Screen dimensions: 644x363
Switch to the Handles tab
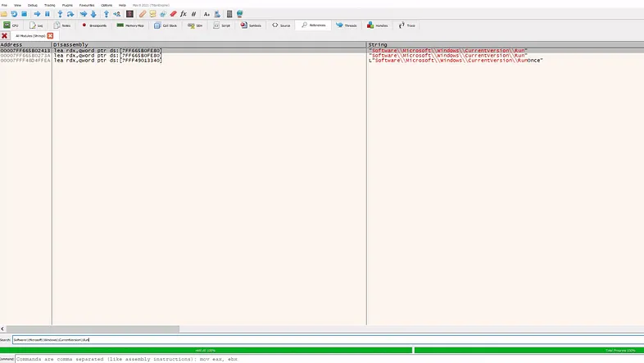[x=378, y=25]
